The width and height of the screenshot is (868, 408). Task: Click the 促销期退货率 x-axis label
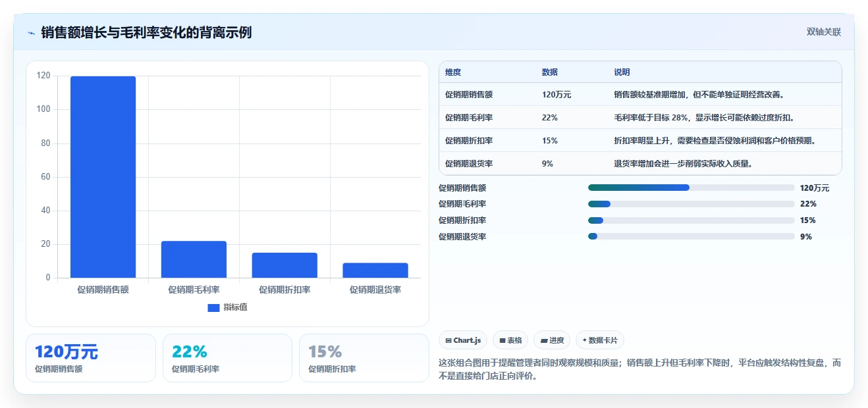click(x=375, y=290)
